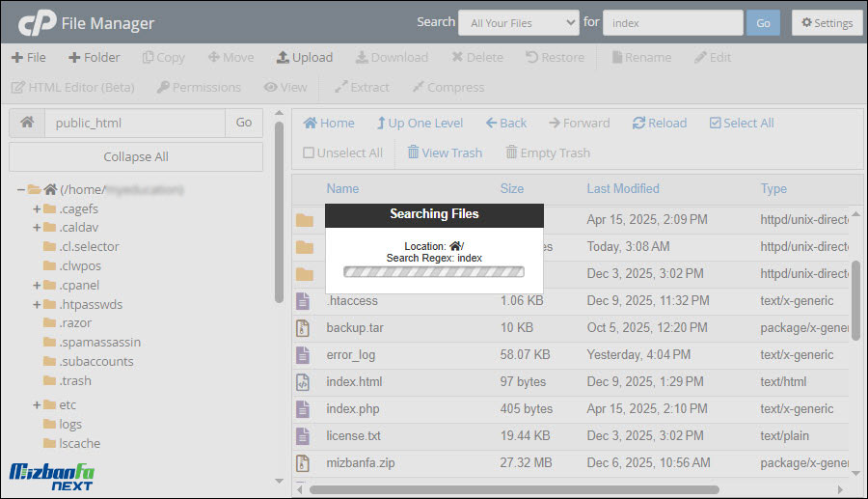
Task: Expand the .cagefs folder tree node
Action: click(x=37, y=208)
